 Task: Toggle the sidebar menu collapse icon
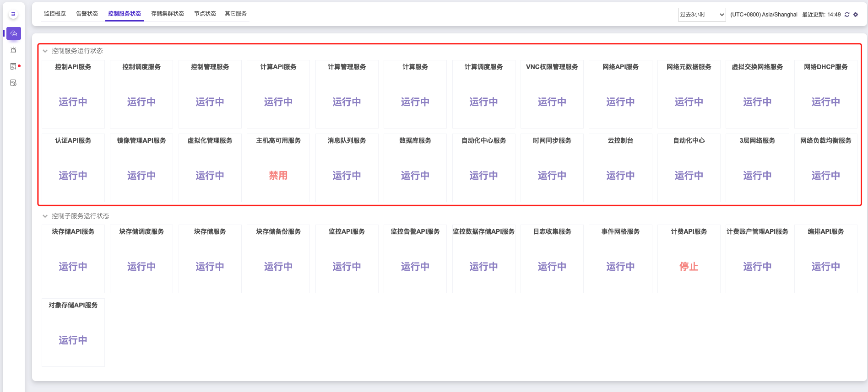coord(13,14)
